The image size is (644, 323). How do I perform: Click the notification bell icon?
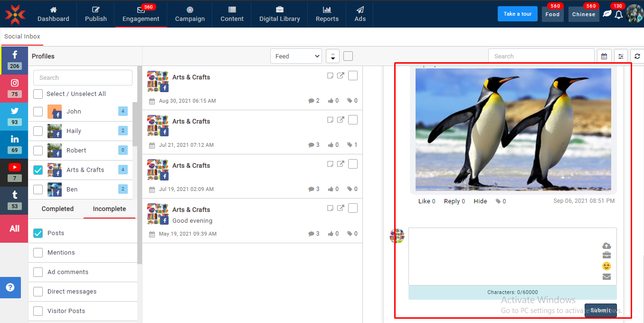coord(618,14)
